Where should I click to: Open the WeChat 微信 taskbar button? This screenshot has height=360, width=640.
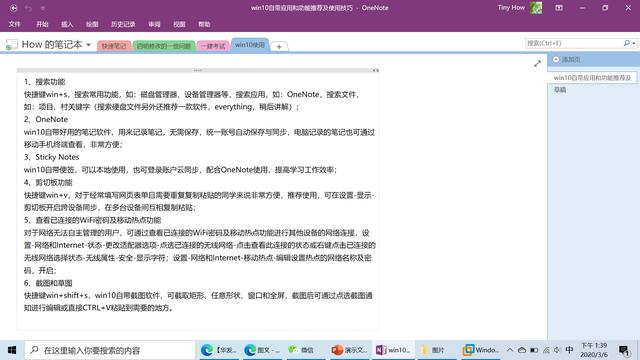[305, 350]
